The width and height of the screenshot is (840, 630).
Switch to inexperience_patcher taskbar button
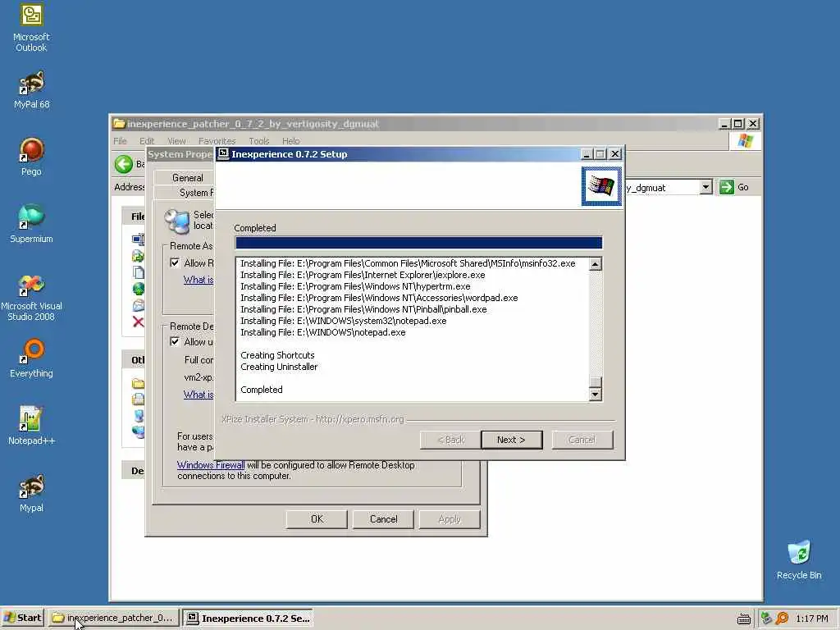[113, 618]
